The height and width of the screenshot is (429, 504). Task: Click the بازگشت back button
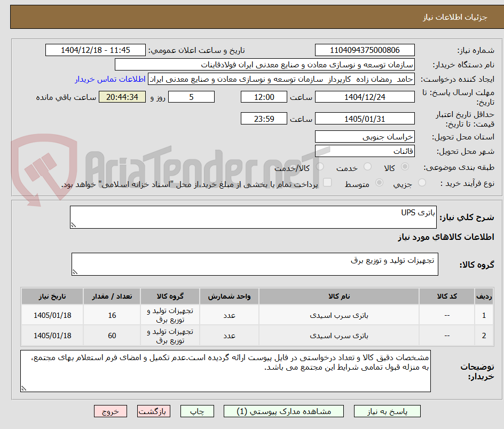[153, 411]
